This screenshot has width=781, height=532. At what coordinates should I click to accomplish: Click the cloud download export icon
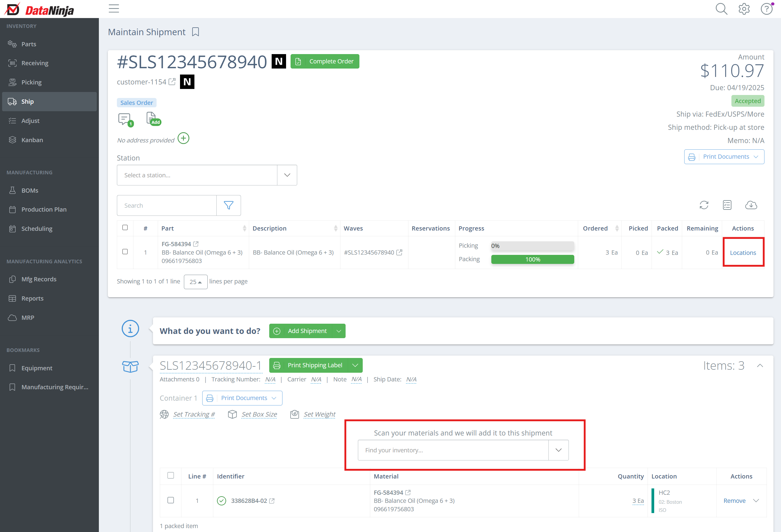pyautogui.click(x=751, y=205)
